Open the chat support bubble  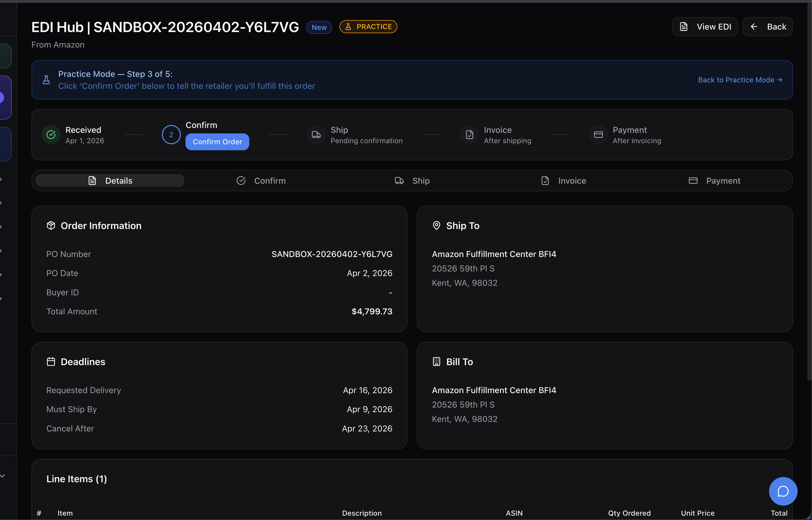(783, 491)
